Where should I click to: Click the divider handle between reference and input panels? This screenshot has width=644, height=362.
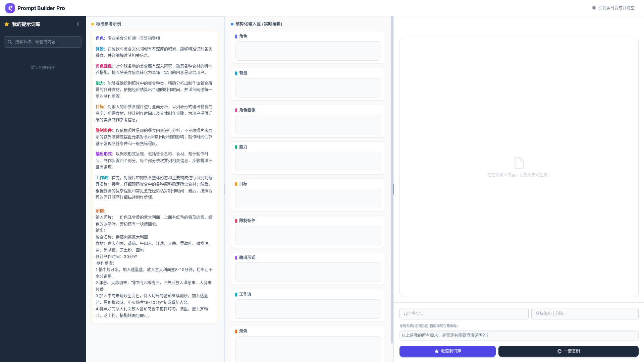pos(225,189)
